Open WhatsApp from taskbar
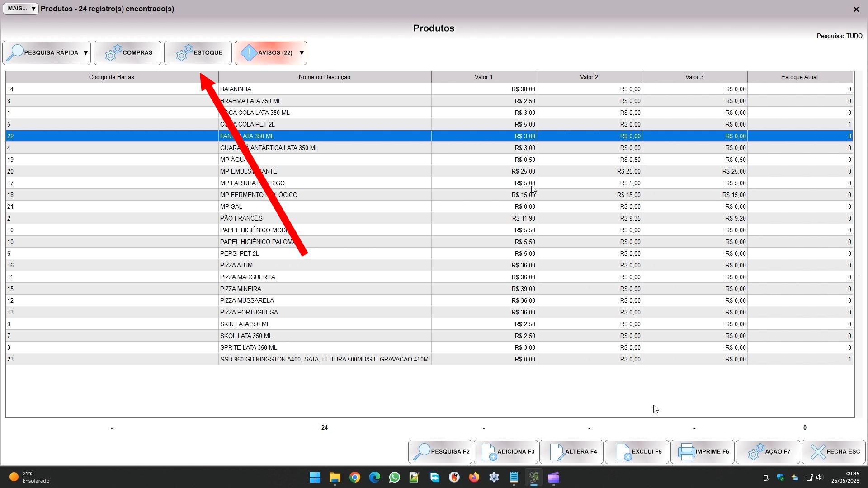This screenshot has height=488, width=868. click(x=395, y=477)
